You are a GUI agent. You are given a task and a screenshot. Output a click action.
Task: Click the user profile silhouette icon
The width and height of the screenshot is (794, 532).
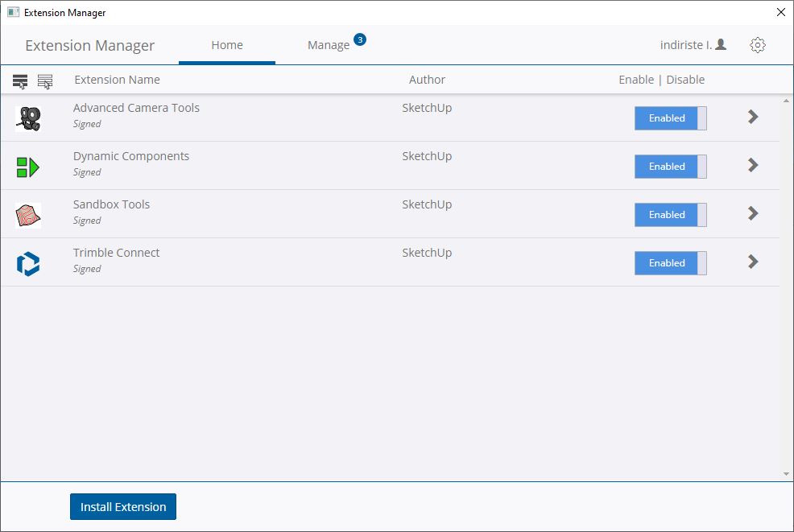[721, 44]
